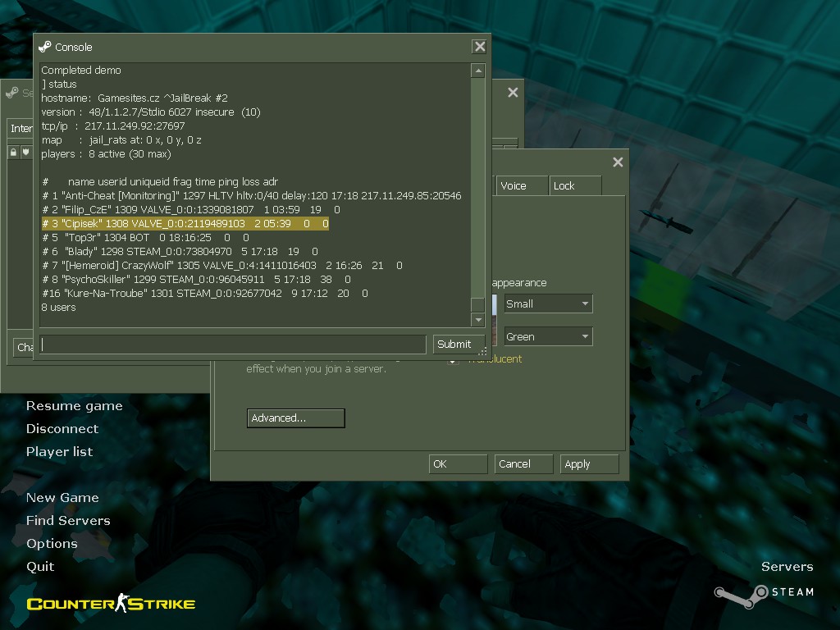Click the Blady player line
The image size is (840, 630).
click(x=180, y=251)
